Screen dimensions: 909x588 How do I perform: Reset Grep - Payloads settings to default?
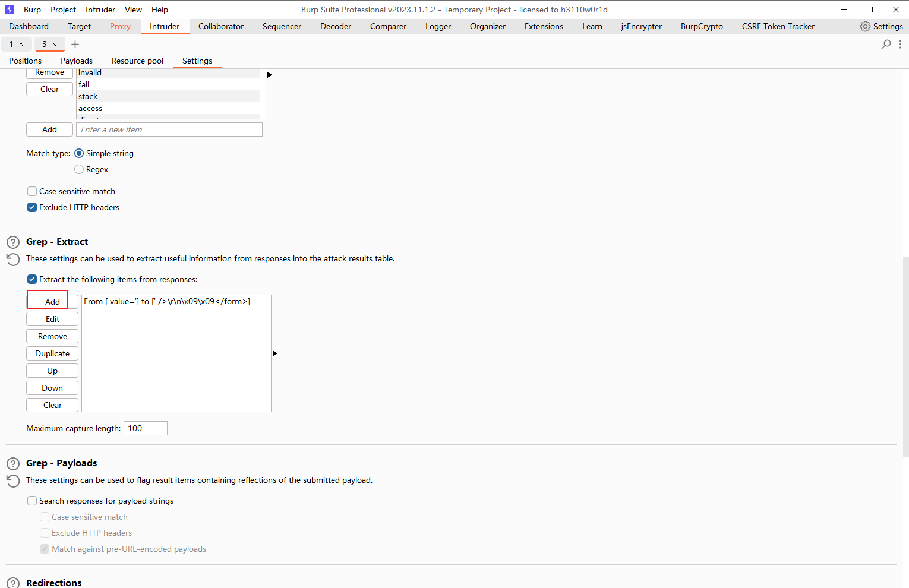coord(12,481)
